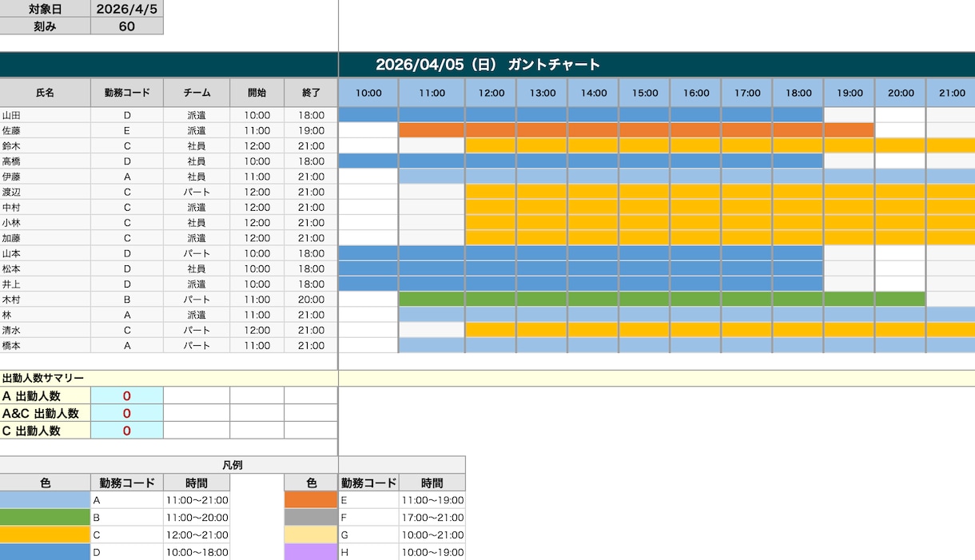Image resolution: width=975 pixels, height=560 pixels.
Task: Click the 出勤人数サマリー section header
Action: tap(169, 379)
